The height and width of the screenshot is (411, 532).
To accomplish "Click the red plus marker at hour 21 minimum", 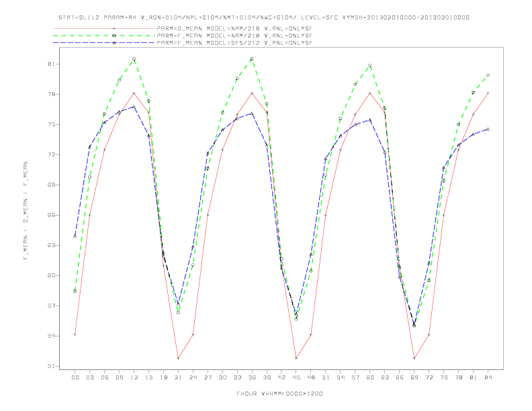I will 178,358.
